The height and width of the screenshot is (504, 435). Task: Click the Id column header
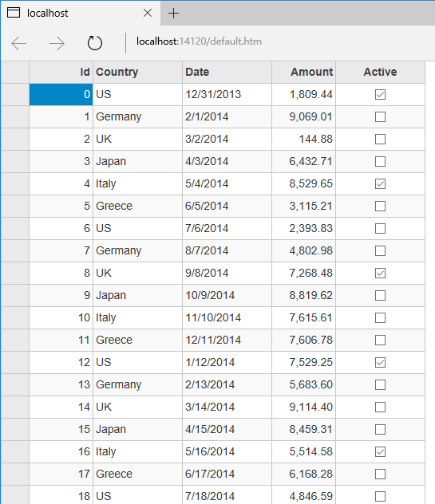(x=61, y=72)
